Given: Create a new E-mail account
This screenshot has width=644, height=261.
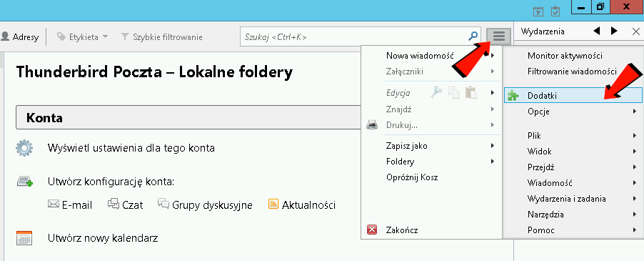Looking at the screenshot, I should [x=77, y=205].
